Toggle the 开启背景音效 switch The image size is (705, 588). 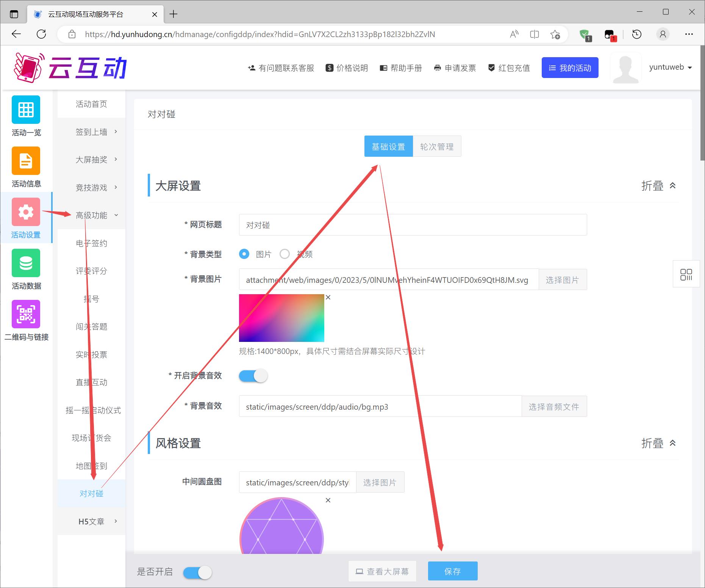[x=253, y=376]
